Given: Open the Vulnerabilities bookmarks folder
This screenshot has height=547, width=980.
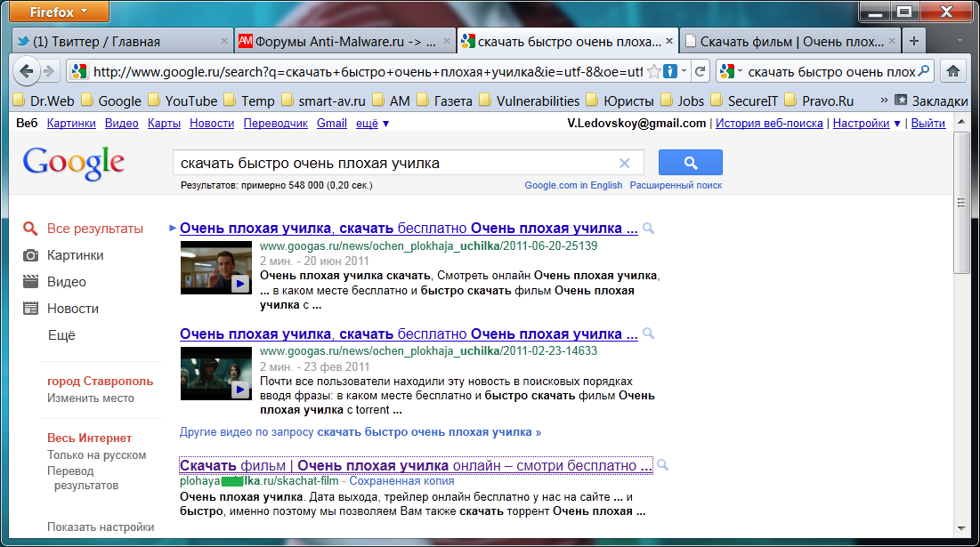Looking at the screenshot, I should coord(530,101).
